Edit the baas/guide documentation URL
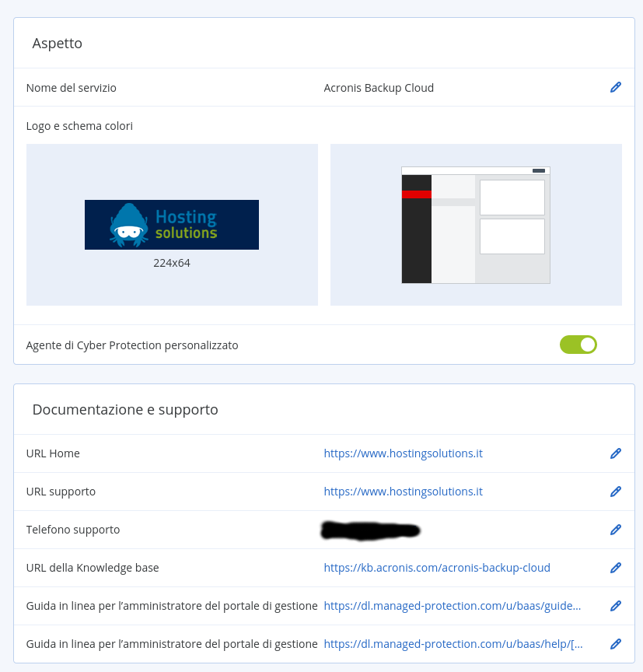643x672 pixels. tap(616, 606)
